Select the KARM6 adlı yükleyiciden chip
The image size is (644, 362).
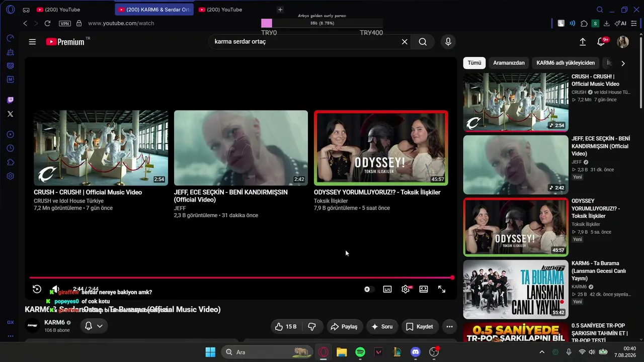pos(566,63)
